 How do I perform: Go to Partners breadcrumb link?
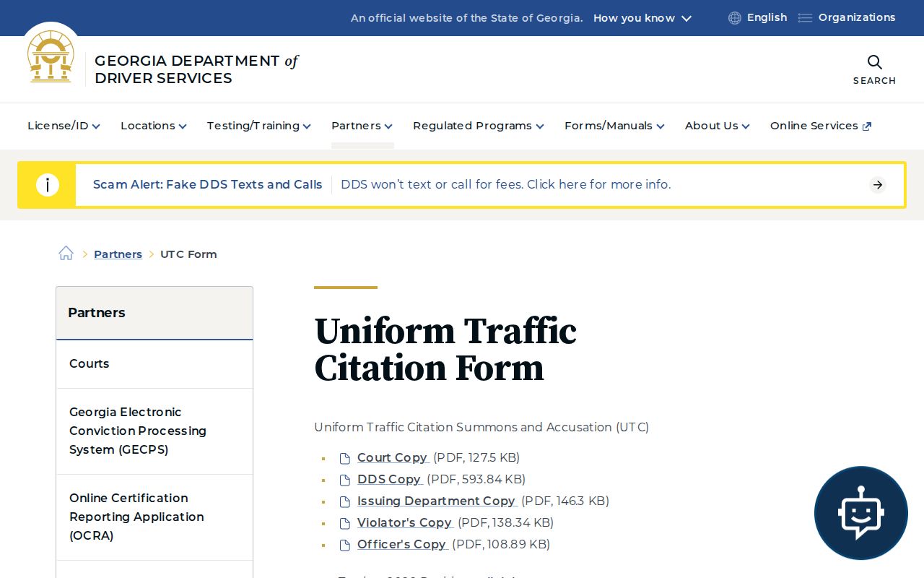(118, 254)
